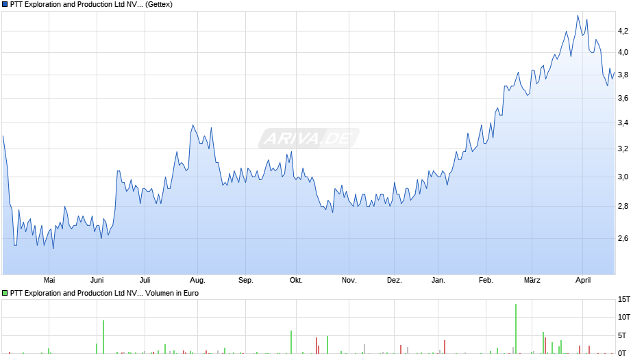Viewport: 644px width, 360px height.
Task: Click the tall green volume bar in early June
Action: pos(103,337)
